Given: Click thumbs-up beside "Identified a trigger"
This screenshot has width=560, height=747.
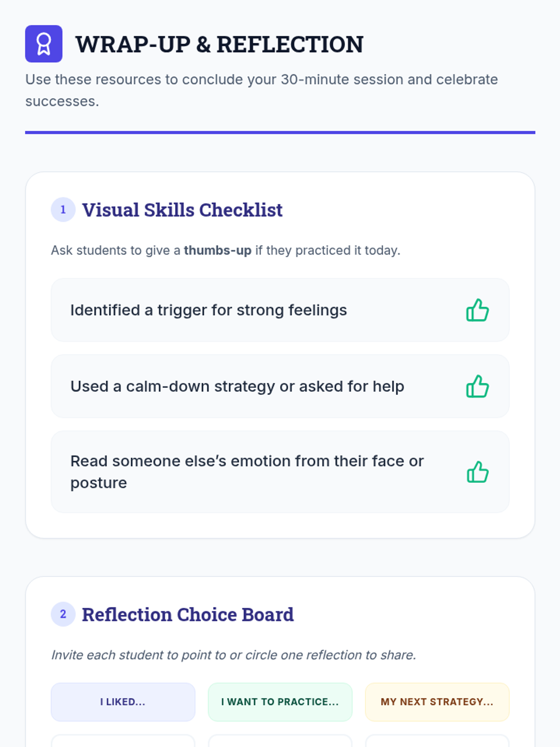Looking at the screenshot, I should pos(477,310).
